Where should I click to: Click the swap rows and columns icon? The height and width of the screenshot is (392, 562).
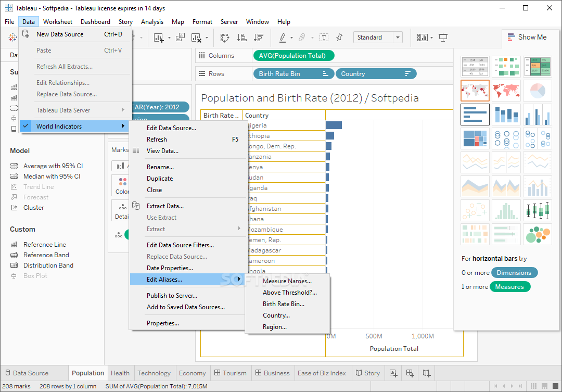(x=225, y=37)
